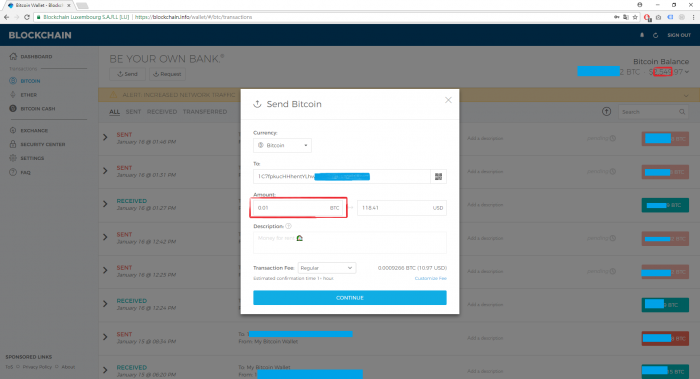Expand SENT transaction January 16 12:25 PM
Screen dimensions: 700x379
(x=105, y=271)
